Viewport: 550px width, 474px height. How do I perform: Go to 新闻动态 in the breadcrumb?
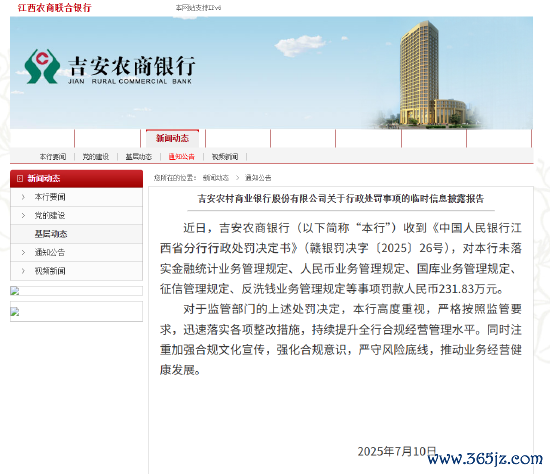pyautogui.click(x=216, y=178)
